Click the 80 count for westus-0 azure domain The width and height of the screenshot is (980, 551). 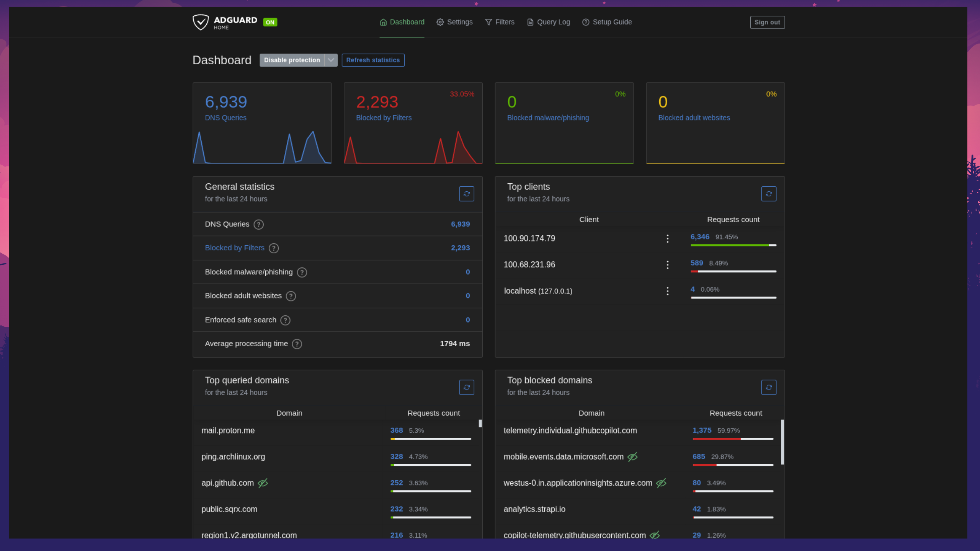click(x=697, y=483)
